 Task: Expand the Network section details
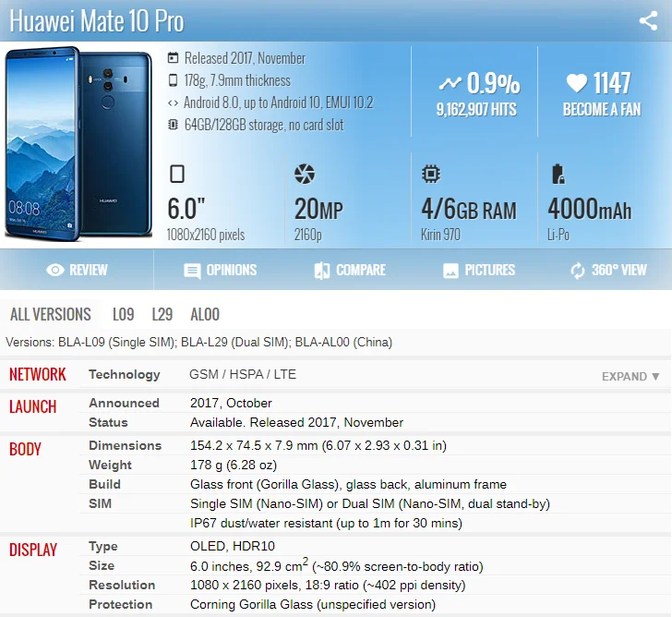point(630,377)
